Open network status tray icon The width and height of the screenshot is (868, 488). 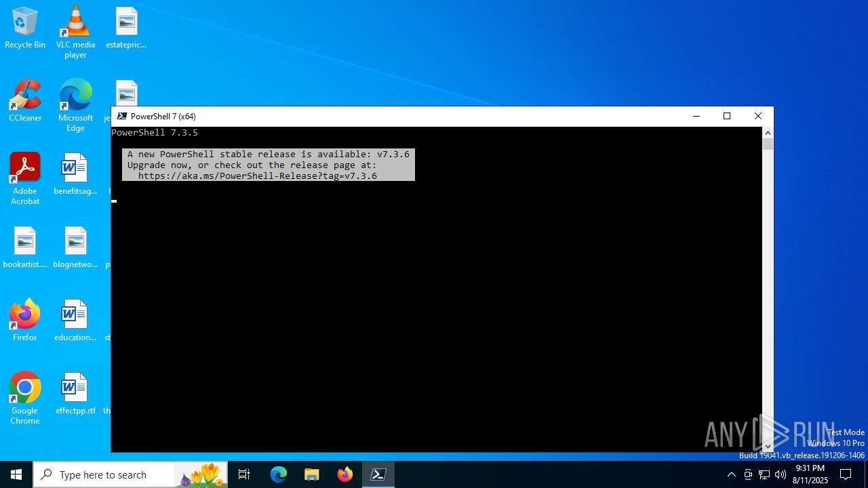click(x=764, y=474)
